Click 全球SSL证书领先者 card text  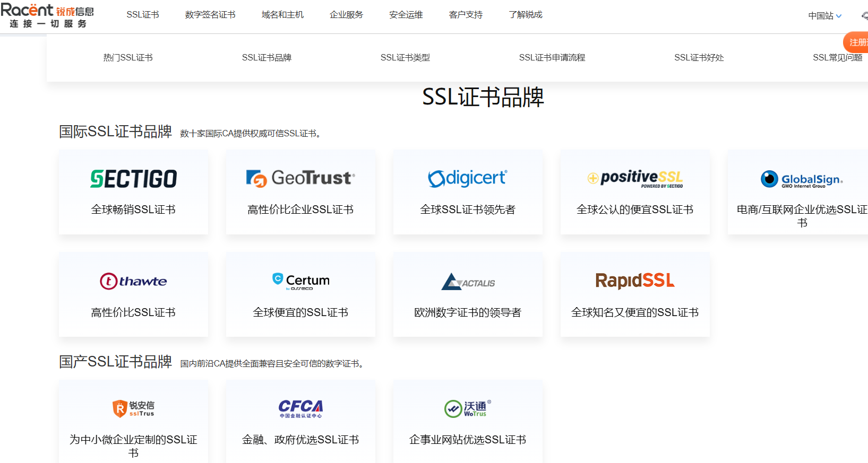468,209
